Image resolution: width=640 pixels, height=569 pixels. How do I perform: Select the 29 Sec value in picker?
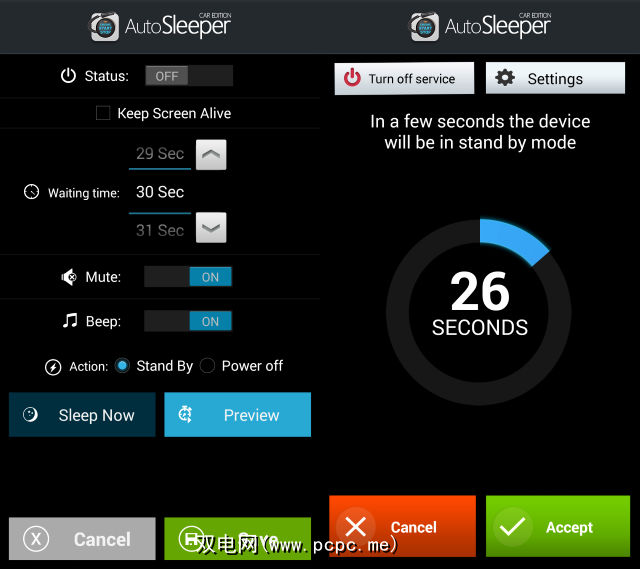[x=160, y=153]
